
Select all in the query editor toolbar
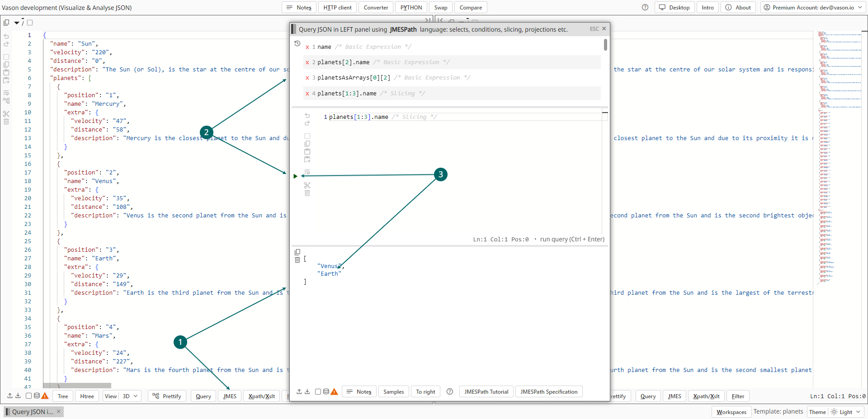(307, 136)
